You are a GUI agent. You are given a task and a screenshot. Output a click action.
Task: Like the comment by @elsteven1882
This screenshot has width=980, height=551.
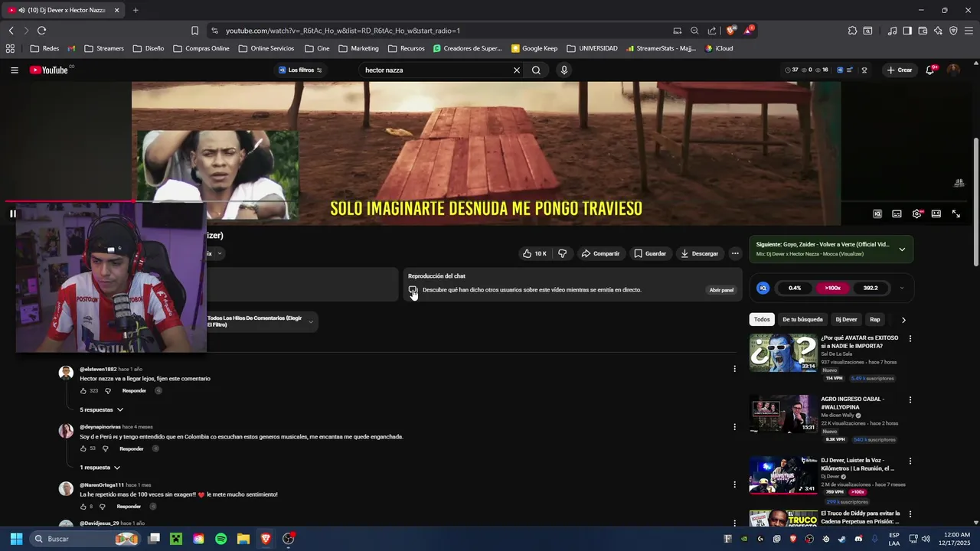click(83, 390)
